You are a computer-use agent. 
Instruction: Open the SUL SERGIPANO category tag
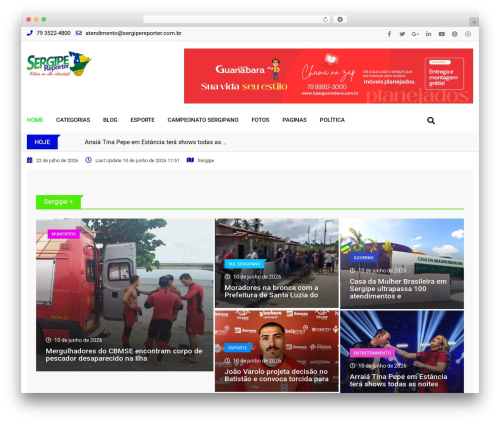244,264
